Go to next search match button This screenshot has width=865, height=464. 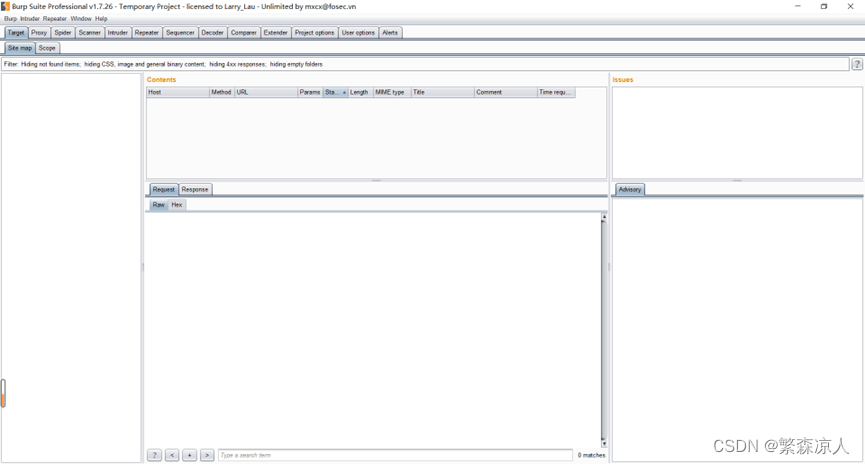click(207, 455)
